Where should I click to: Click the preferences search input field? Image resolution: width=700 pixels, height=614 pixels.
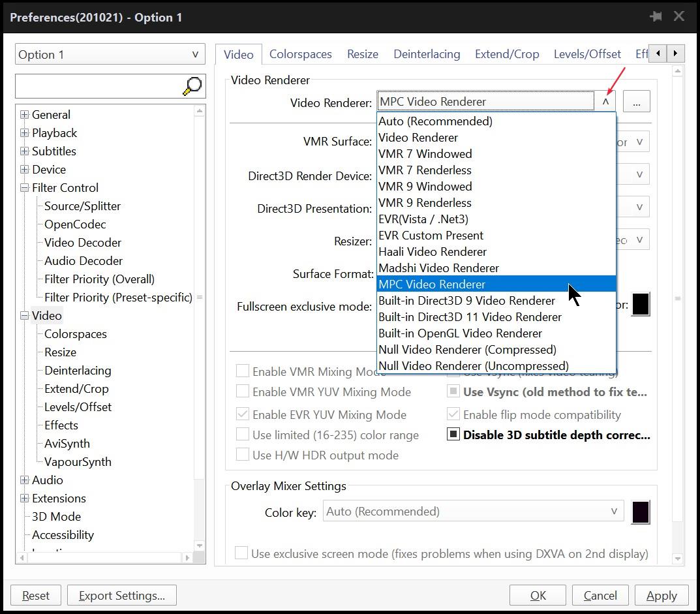click(x=99, y=86)
